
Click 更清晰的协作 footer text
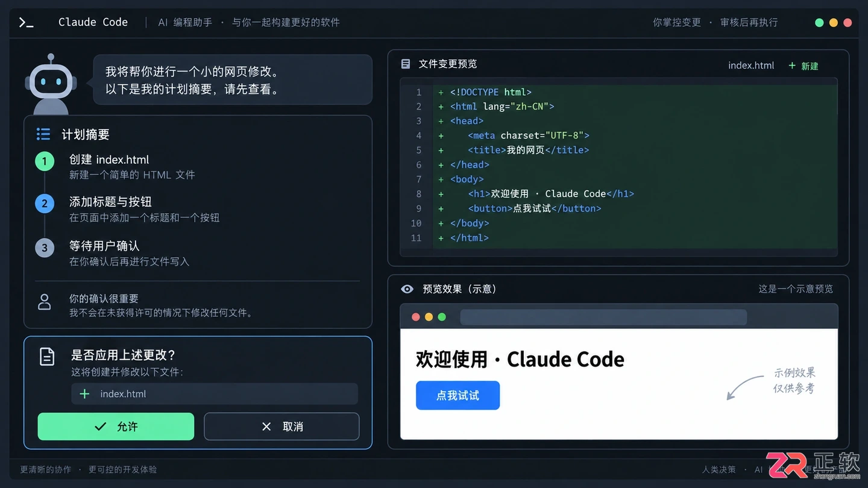pos(45,469)
